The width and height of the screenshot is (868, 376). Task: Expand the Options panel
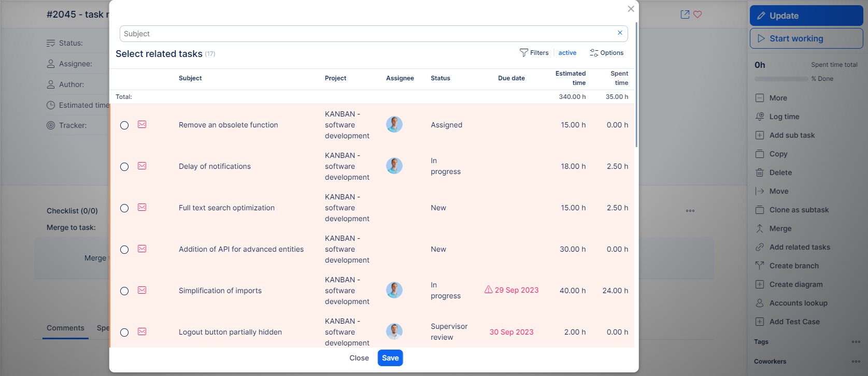tap(606, 53)
